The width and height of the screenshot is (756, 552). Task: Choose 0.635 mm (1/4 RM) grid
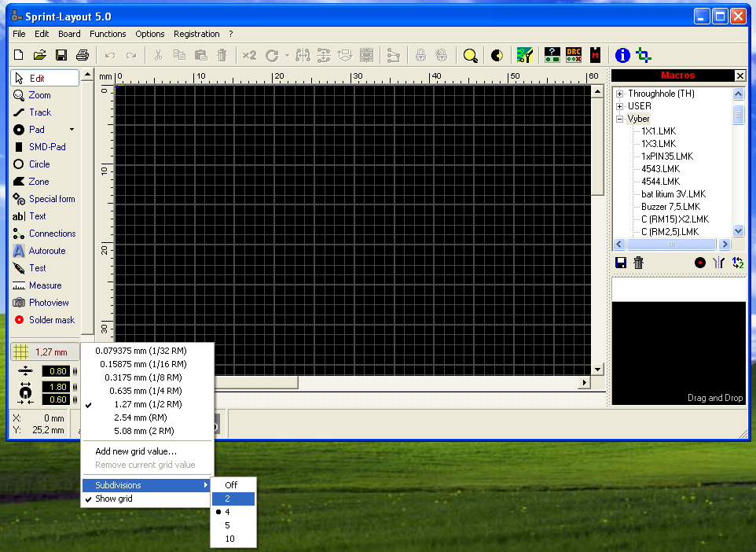(147, 391)
